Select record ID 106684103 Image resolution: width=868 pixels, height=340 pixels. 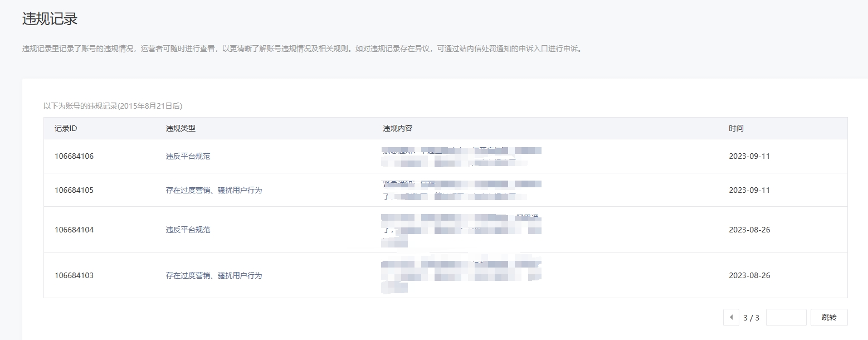coord(74,275)
